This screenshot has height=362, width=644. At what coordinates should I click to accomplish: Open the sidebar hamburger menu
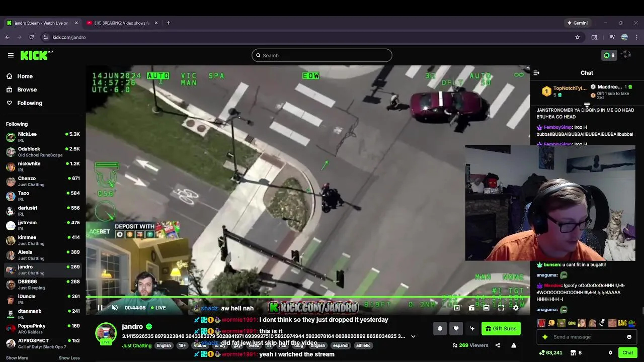tap(11, 55)
